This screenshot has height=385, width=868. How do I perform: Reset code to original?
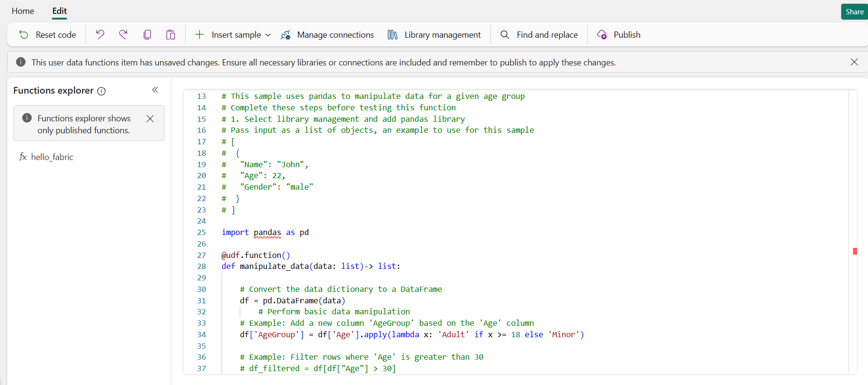tap(47, 34)
